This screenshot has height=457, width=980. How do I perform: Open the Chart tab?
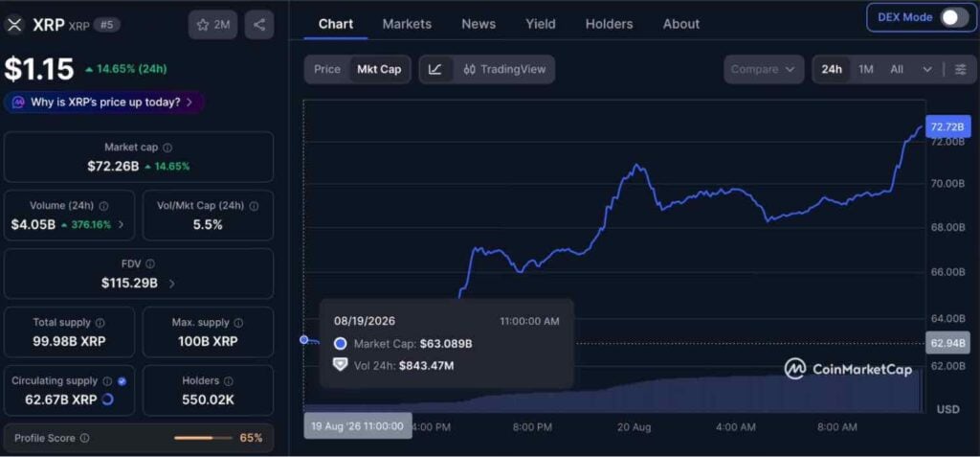coord(336,24)
